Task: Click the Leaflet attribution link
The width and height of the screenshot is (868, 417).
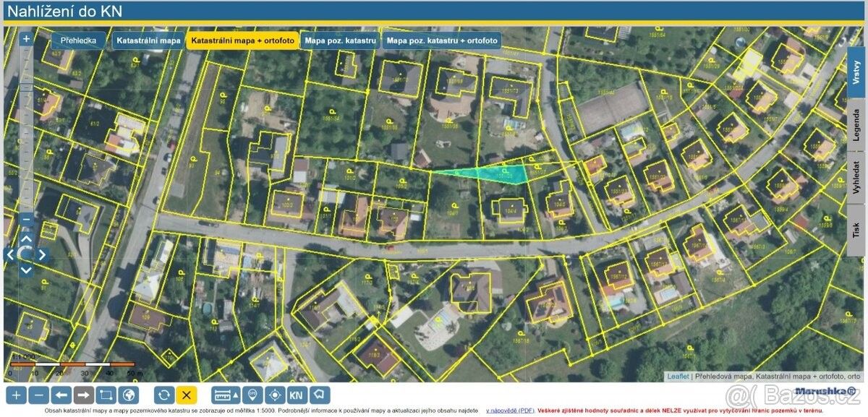Action: click(678, 377)
